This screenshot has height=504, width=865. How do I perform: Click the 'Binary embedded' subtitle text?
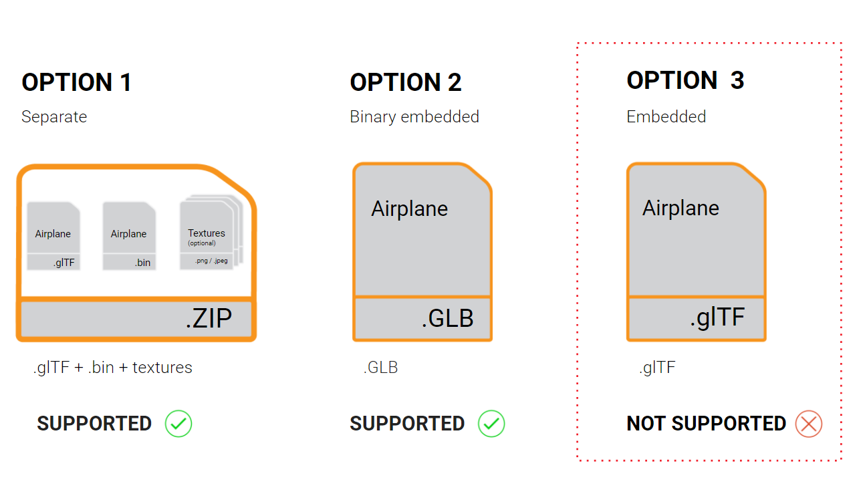pos(414,117)
